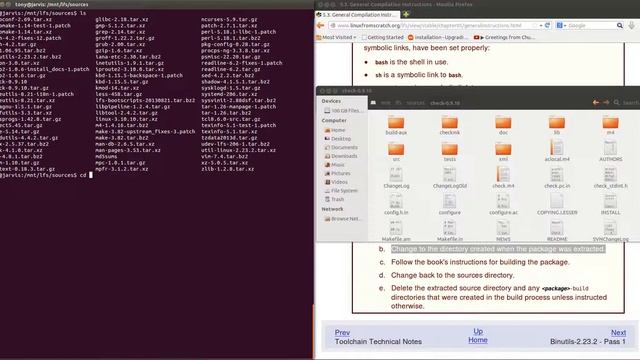Select the configure script file
This screenshot has width=640, height=360.
(449, 204)
